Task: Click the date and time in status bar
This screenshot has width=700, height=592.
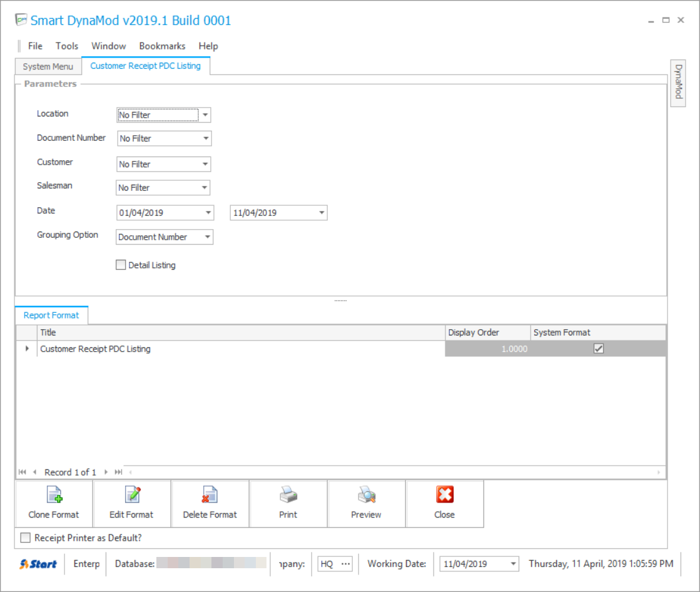Action: click(601, 564)
